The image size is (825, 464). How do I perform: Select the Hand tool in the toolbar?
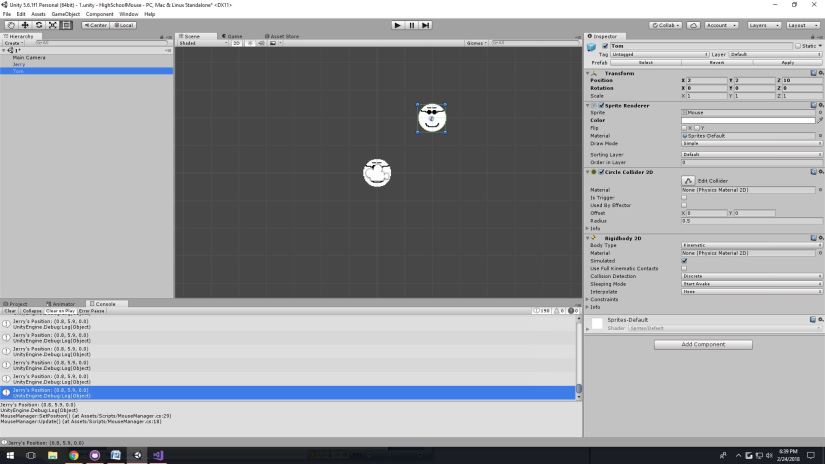tap(11, 25)
